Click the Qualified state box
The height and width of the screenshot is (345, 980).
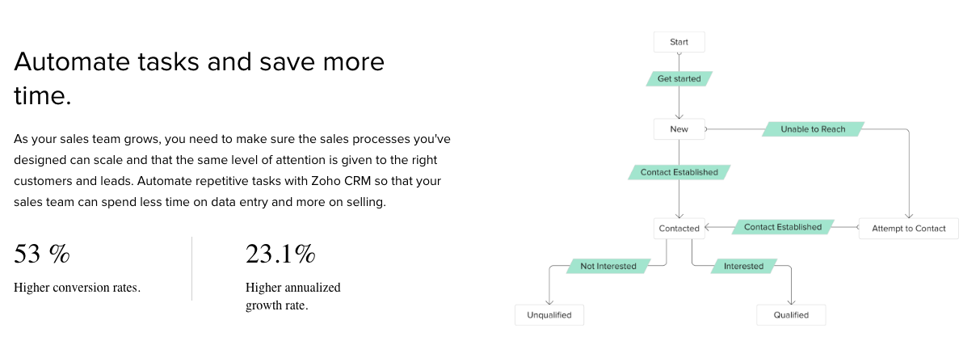click(x=791, y=315)
